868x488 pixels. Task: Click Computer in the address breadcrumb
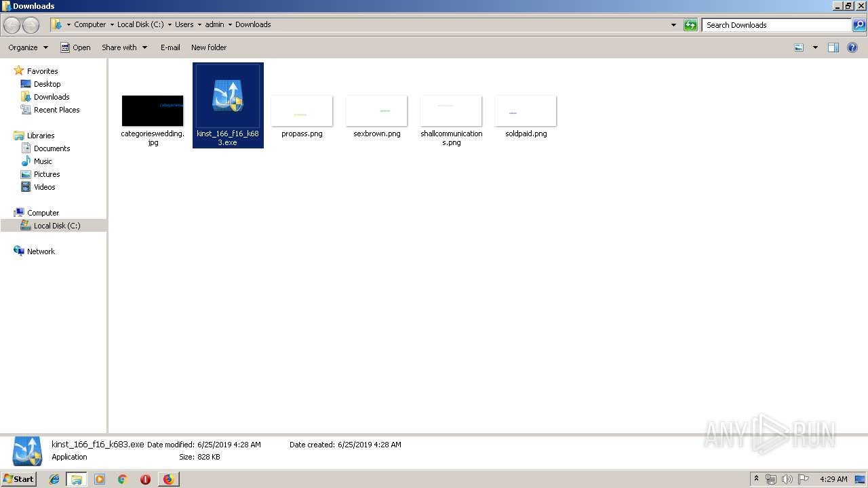click(x=90, y=24)
